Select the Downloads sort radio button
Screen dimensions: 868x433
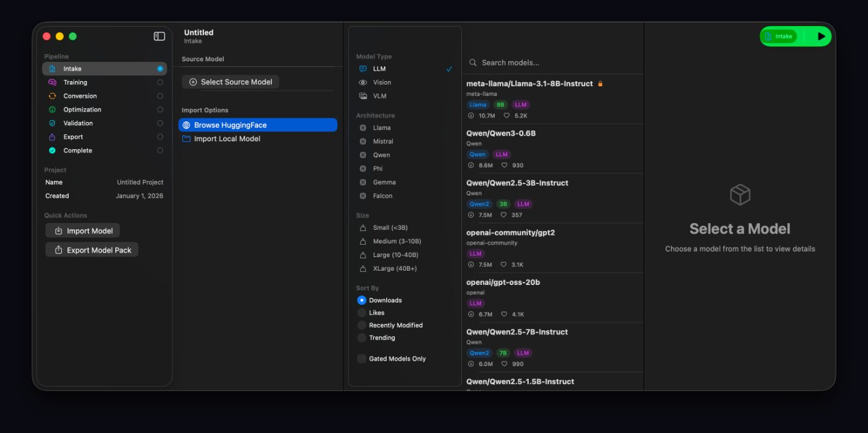click(361, 300)
